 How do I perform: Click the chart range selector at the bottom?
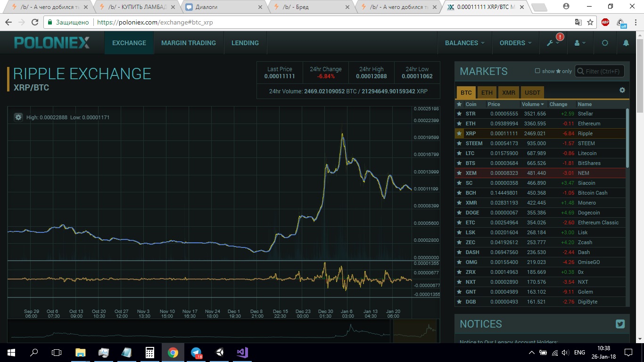point(415,330)
